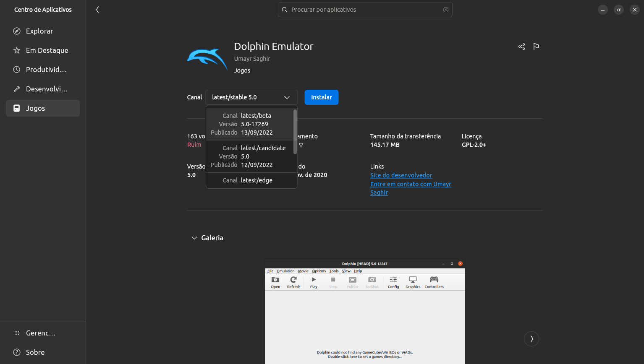The height and width of the screenshot is (364, 644).
Task: Select the latest/candidate channel option
Action: tap(250, 156)
